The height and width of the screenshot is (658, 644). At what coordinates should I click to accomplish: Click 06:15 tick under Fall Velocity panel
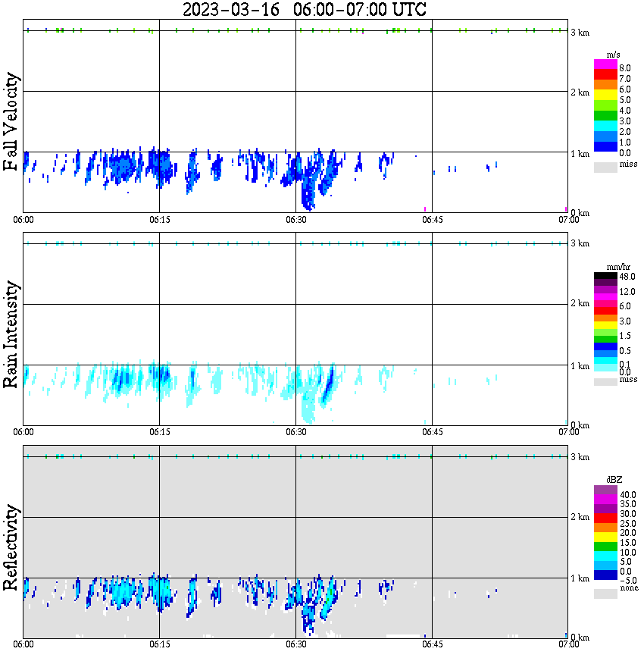tap(159, 220)
